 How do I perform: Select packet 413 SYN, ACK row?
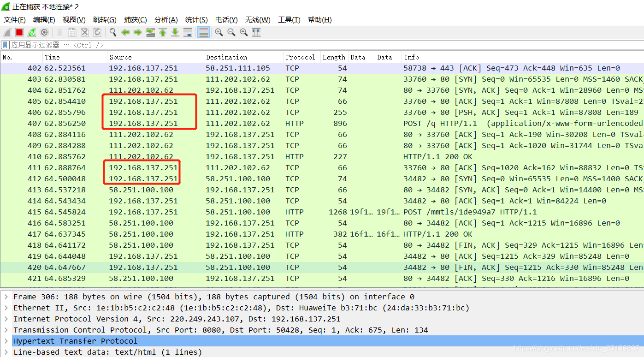pos(322,190)
